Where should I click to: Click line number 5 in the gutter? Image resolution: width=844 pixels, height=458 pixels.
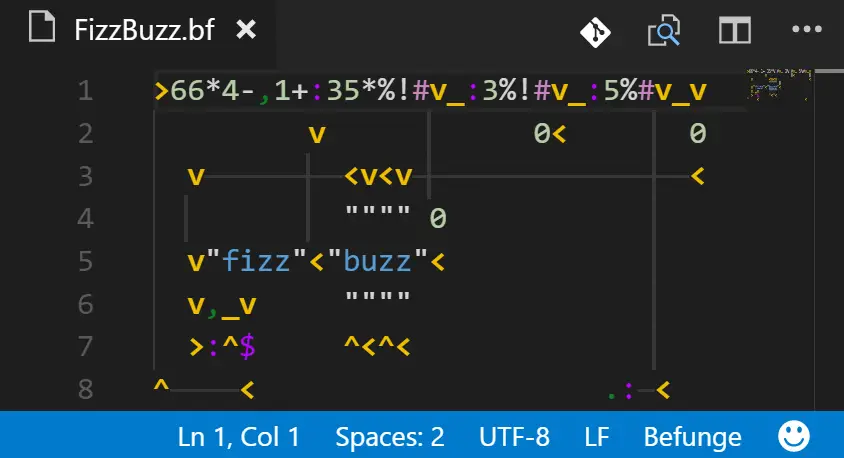point(86,261)
